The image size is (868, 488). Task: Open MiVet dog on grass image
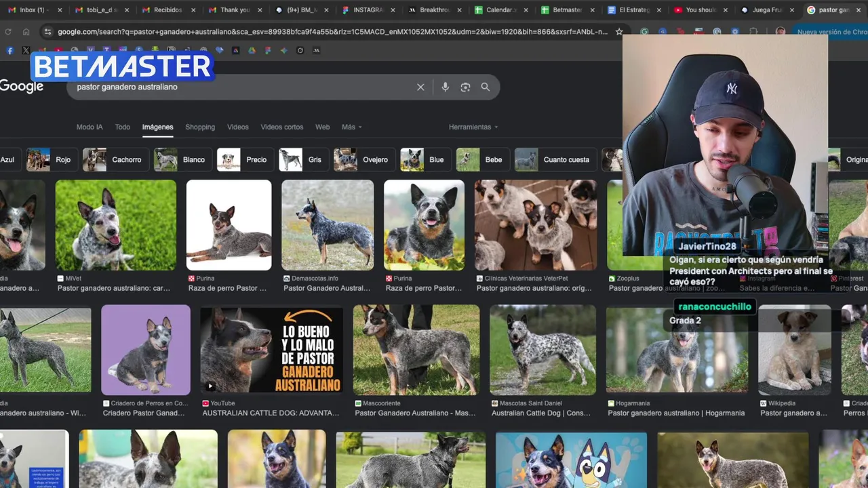116,225
